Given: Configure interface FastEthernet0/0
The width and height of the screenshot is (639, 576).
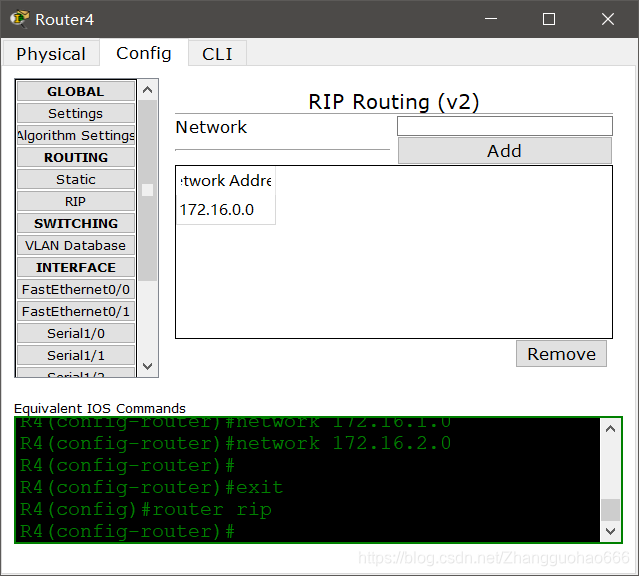Looking at the screenshot, I should click(76, 289).
